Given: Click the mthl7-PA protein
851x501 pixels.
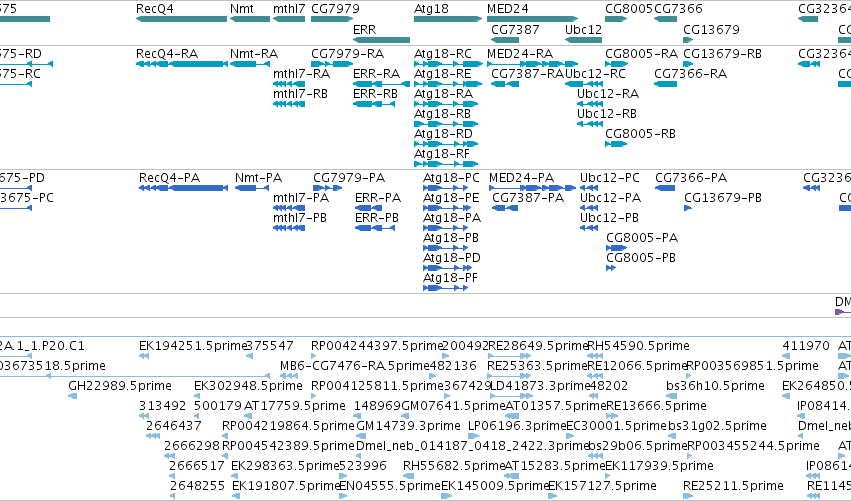Looking at the screenshot, I should [x=289, y=208].
